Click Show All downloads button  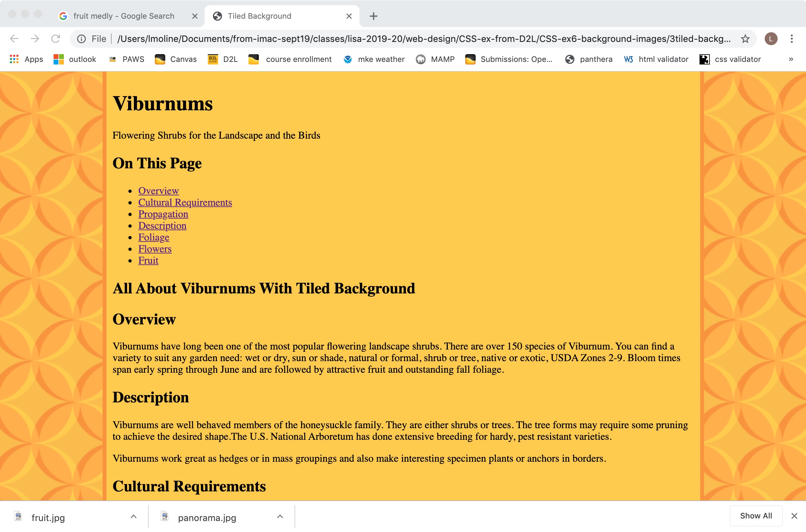pos(756,516)
